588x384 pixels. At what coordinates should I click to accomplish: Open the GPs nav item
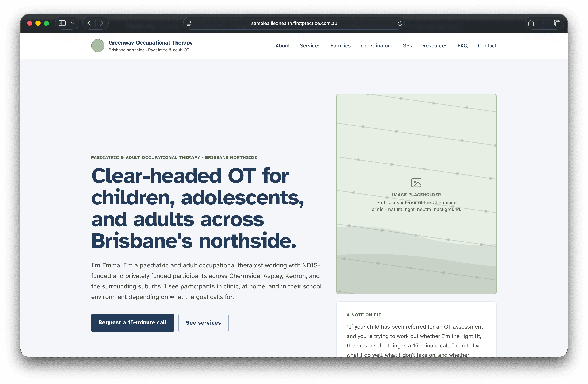(407, 46)
